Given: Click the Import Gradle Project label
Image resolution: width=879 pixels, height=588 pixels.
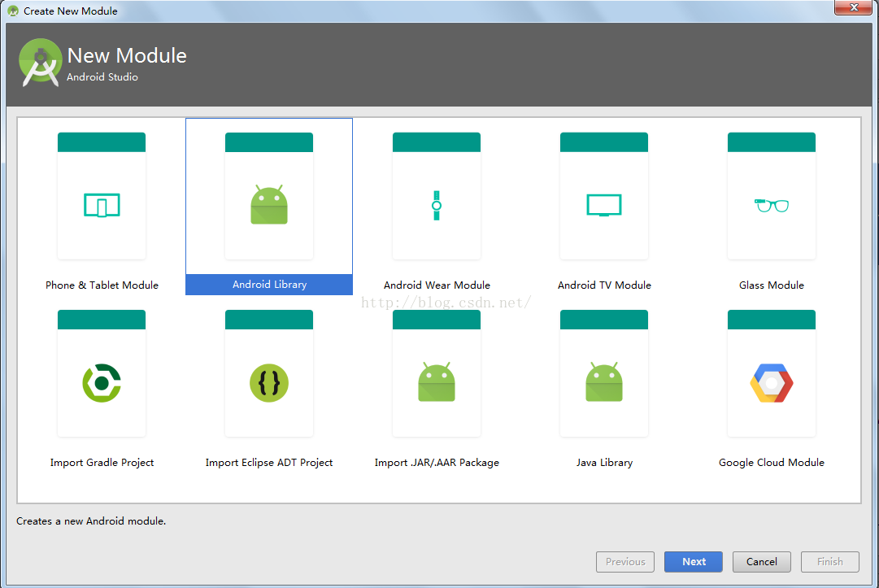Looking at the screenshot, I should pyautogui.click(x=102, y=463).
